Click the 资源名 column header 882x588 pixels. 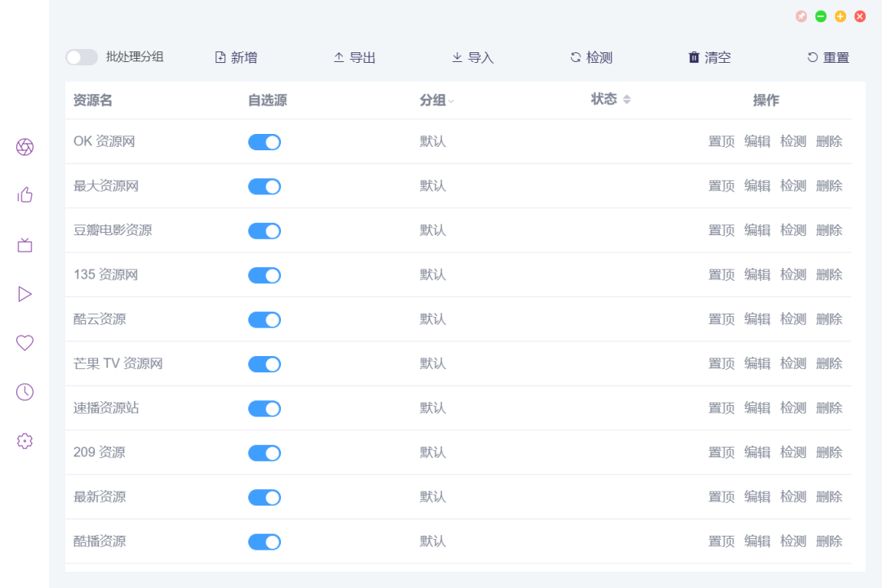click(x=93, y=100)
